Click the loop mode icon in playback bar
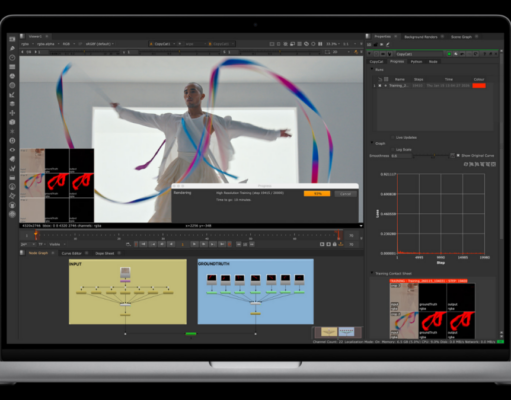This screenshot has height=400, width=511. point(128,244)
